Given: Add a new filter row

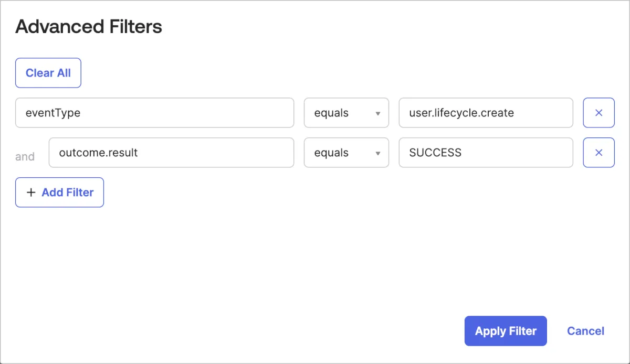Looking at the screenshot, I should pyautogui.click(x=59, y=192).
